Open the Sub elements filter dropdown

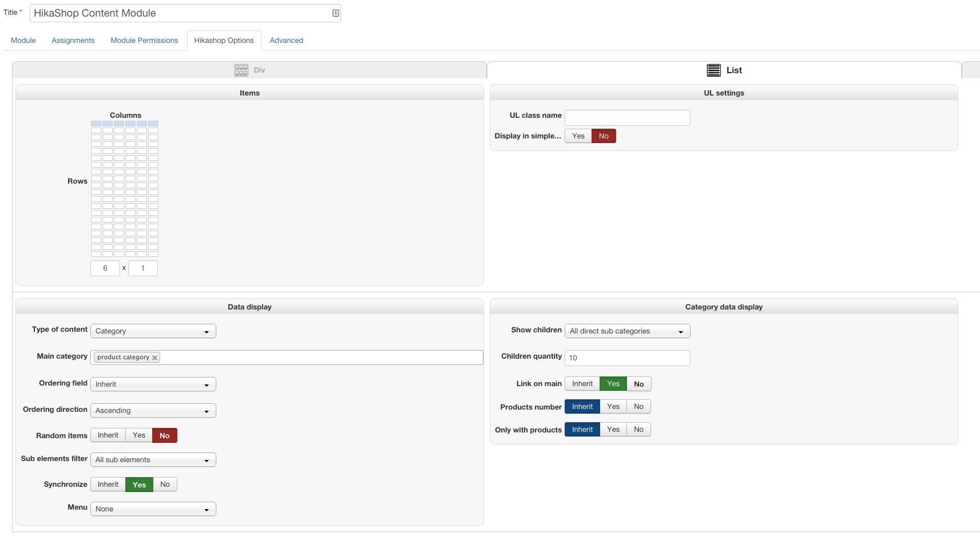[153, 460]
